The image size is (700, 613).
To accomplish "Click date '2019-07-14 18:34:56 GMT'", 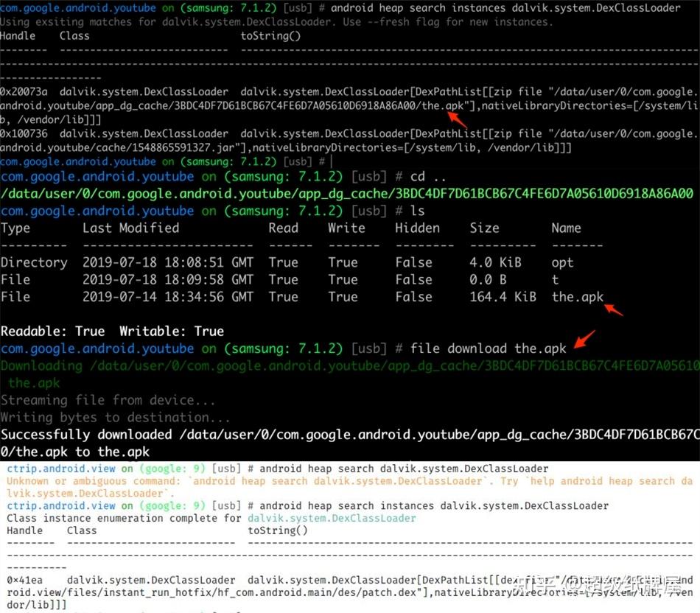I will (168, 297).
